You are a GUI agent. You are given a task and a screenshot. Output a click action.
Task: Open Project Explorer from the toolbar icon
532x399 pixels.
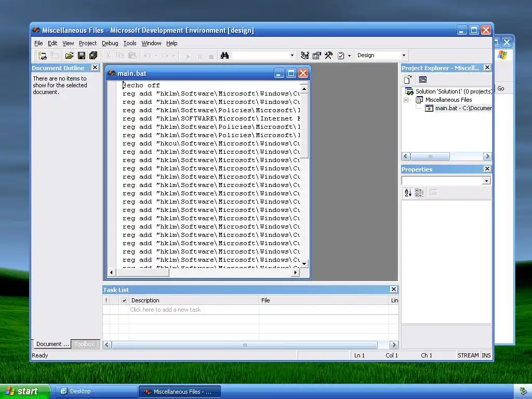click(x=304, y=56)
